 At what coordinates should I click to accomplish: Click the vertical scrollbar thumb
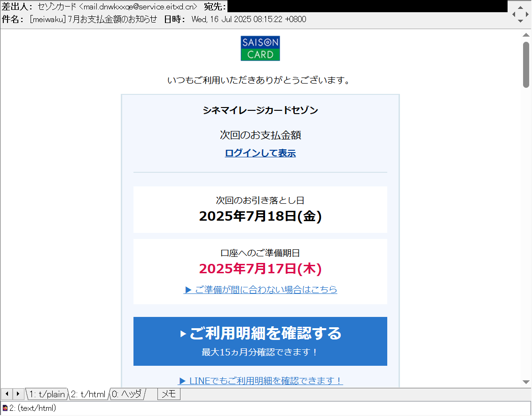pos(526,65)
